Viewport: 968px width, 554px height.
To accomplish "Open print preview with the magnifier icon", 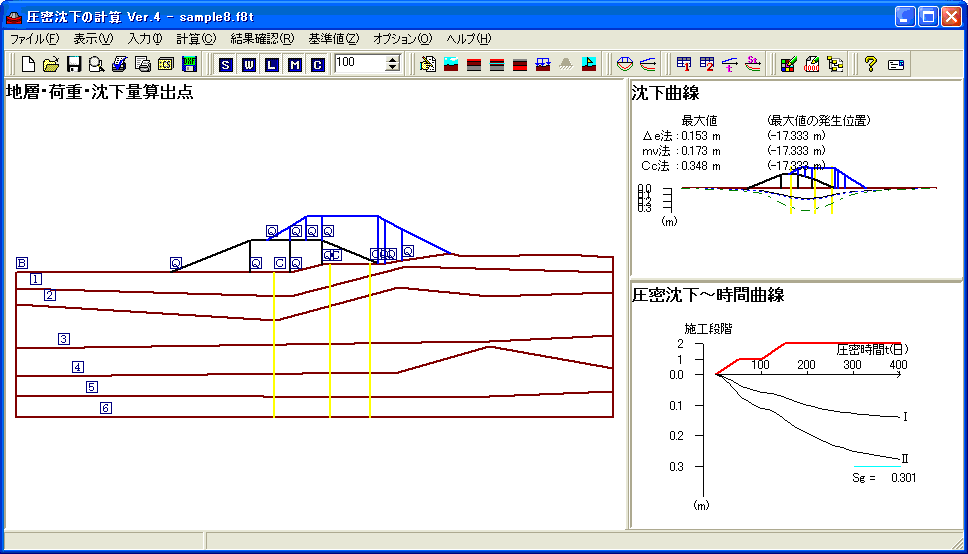I will (x=96, y=64).
